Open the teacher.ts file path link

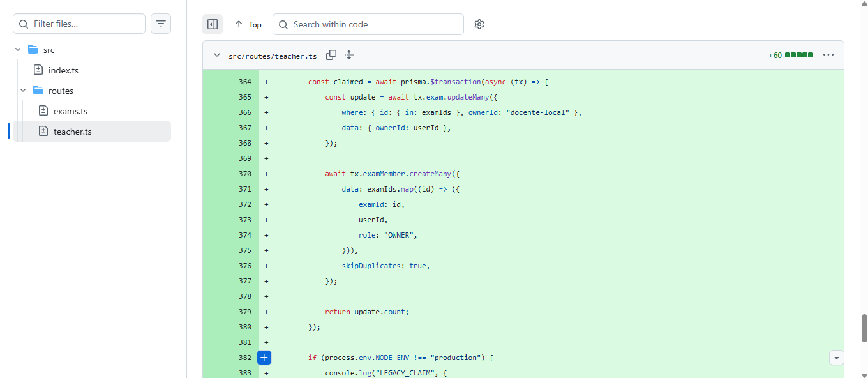coord(273,56)
